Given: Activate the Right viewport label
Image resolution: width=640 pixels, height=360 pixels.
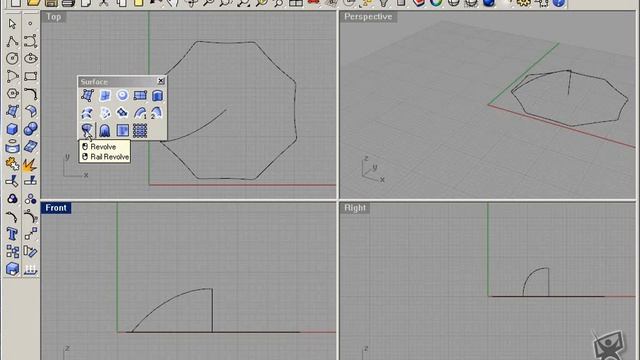Looking at the screenshot, I should (x=355, y=208).
